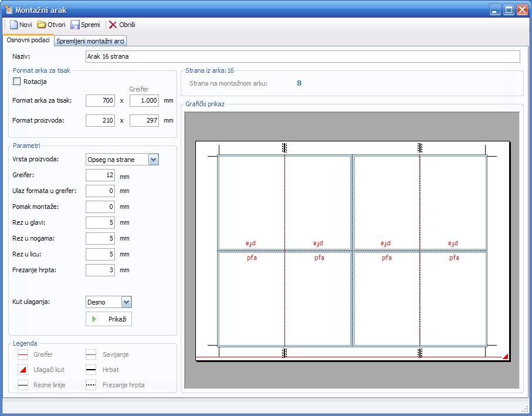Open a file with Otvori folder icon
The width and height of the screenshot is (532, 416).
(x=42, y=25)
